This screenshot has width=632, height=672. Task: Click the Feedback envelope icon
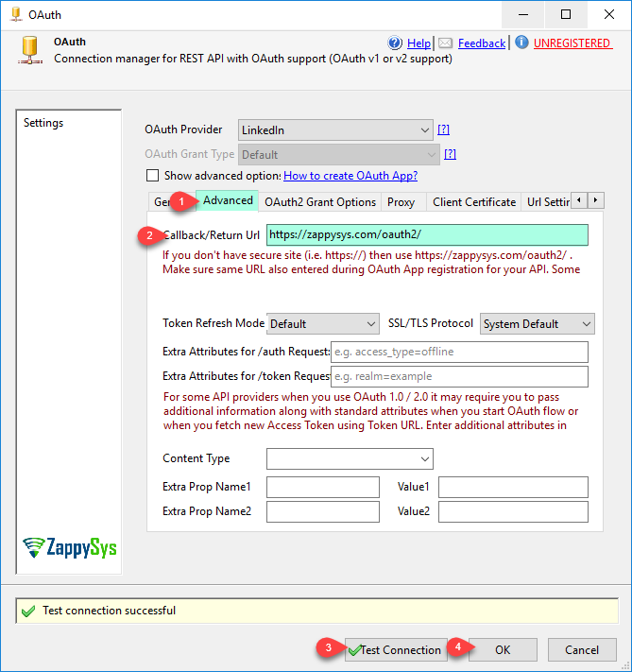pos(445,43)
